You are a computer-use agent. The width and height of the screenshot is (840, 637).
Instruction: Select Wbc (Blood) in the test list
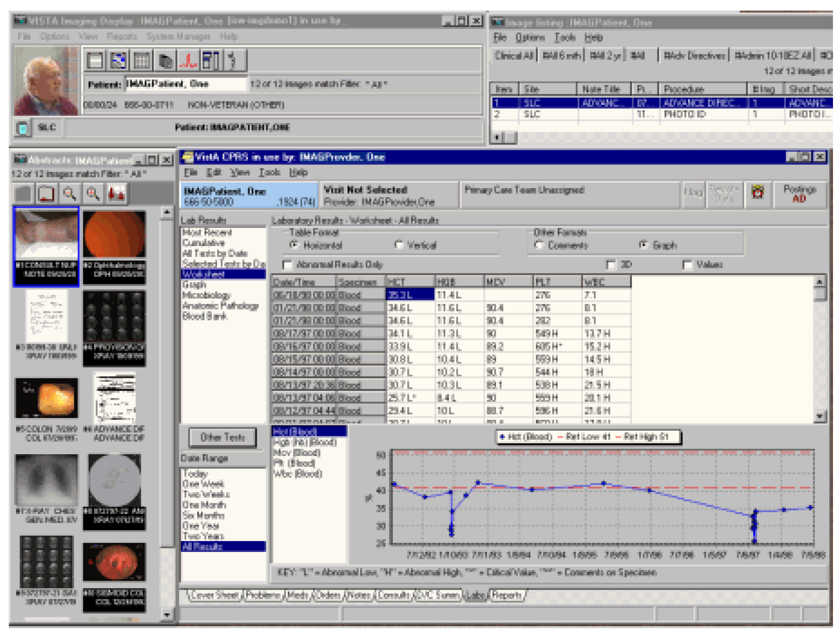click(298, 474)
